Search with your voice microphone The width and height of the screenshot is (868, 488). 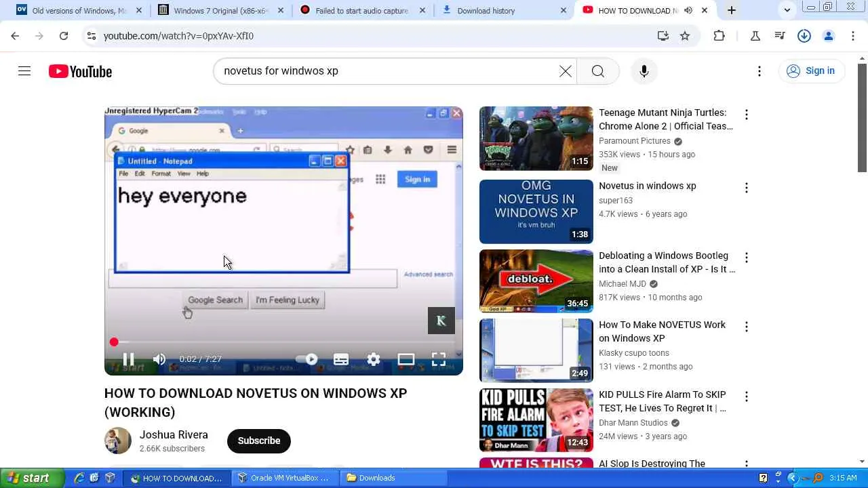point(644,71)
